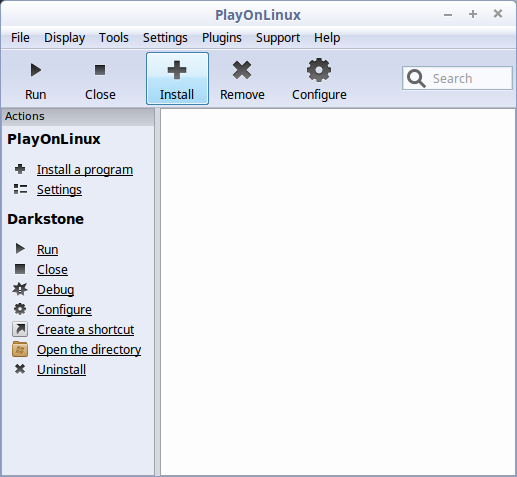Click the Install plus toolbar button
Screen dimensions: 517x477
(177, 79)
